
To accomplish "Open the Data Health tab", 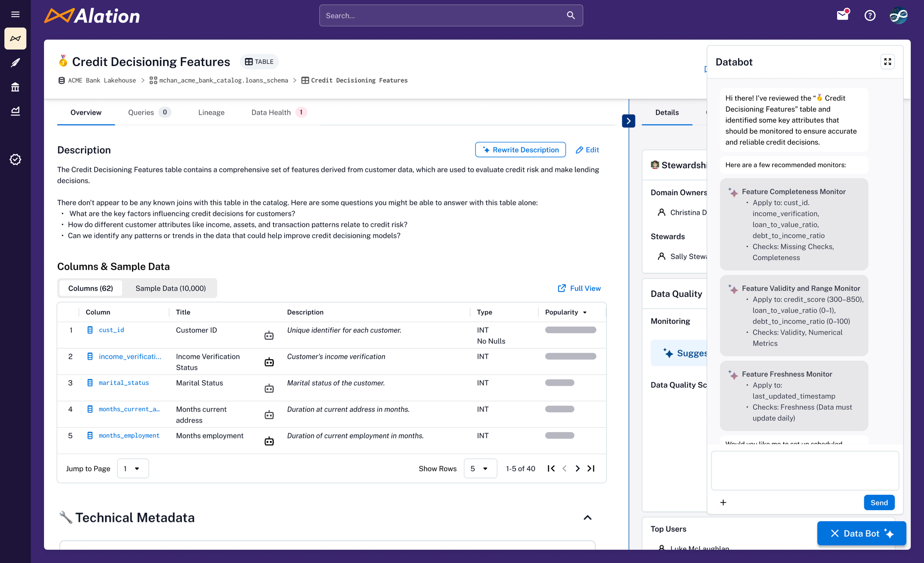I will [271, 112].
